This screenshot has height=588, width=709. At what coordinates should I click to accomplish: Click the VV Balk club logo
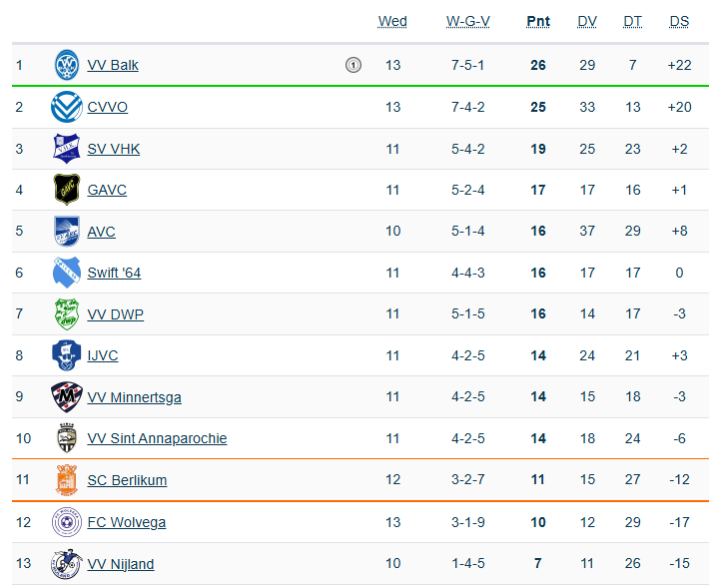tap(67, 65)
